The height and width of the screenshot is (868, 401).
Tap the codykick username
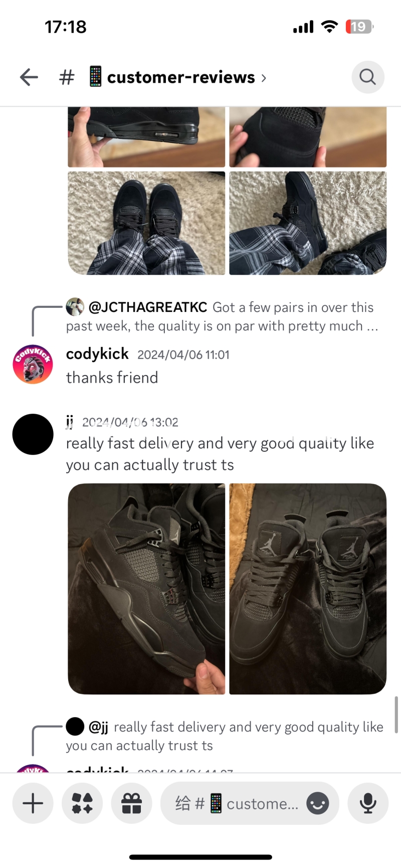point(97,354)
